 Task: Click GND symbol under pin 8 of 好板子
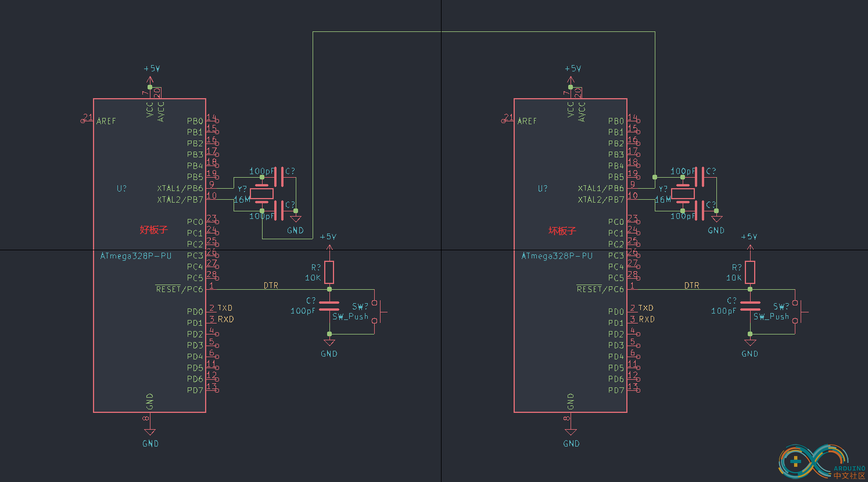coord(150,437)
